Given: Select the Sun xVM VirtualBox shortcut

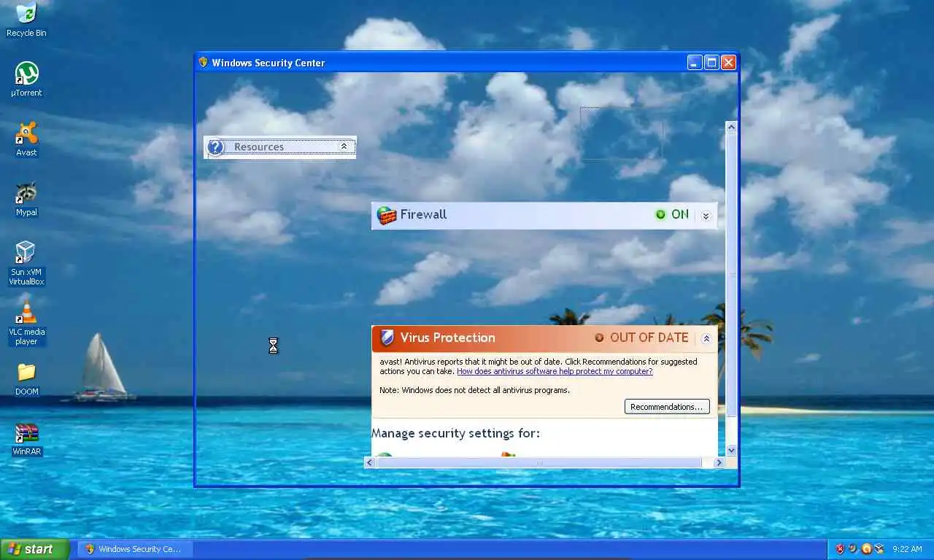Looking at the screenshot, I should 26,263.
